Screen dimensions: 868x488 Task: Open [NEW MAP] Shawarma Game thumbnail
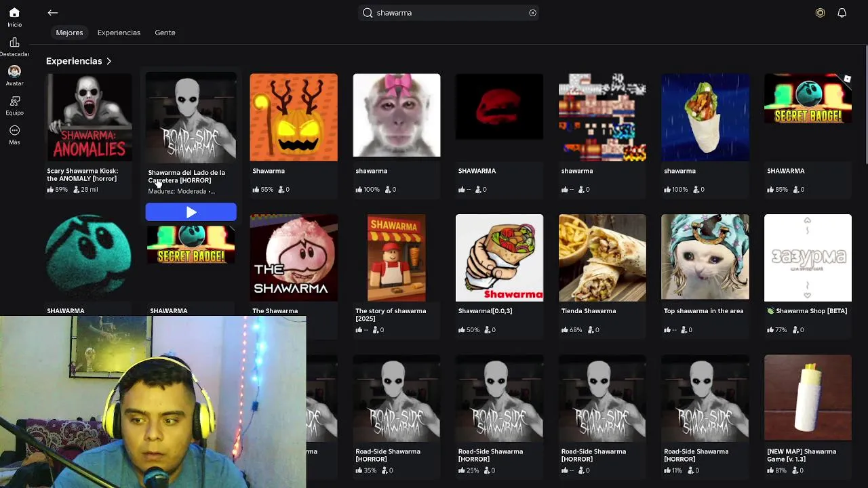(x=808, y=398)
